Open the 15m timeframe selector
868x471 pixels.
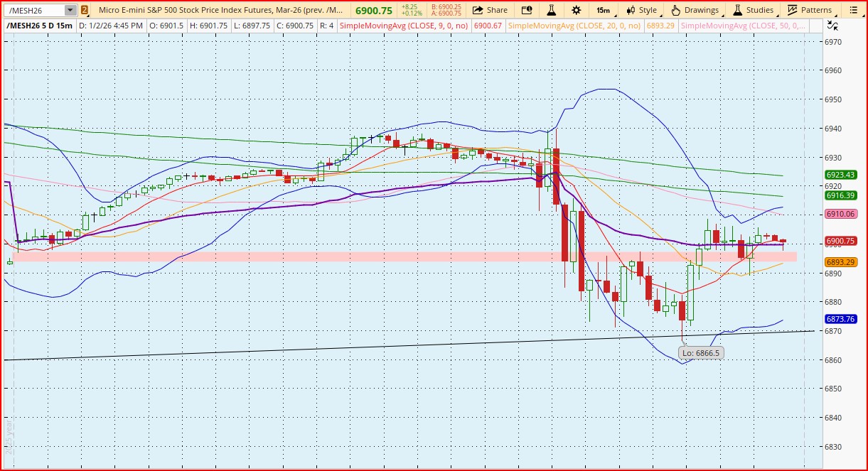603,10
